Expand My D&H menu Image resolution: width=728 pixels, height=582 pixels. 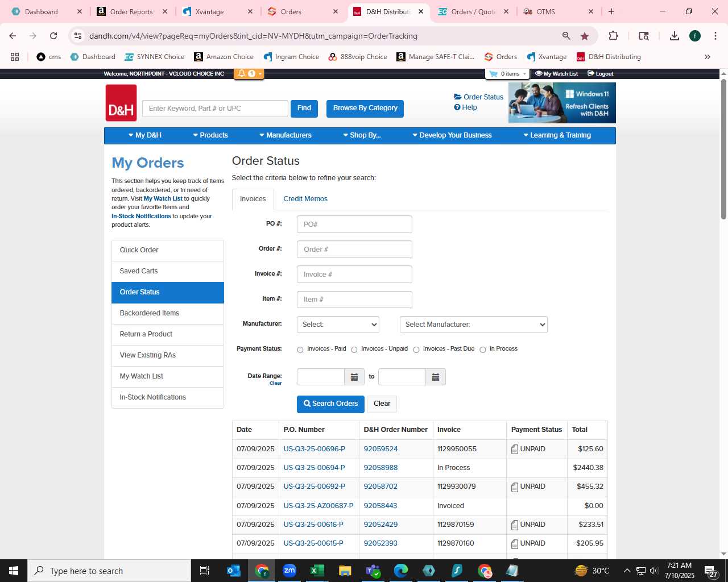(145, 135)
